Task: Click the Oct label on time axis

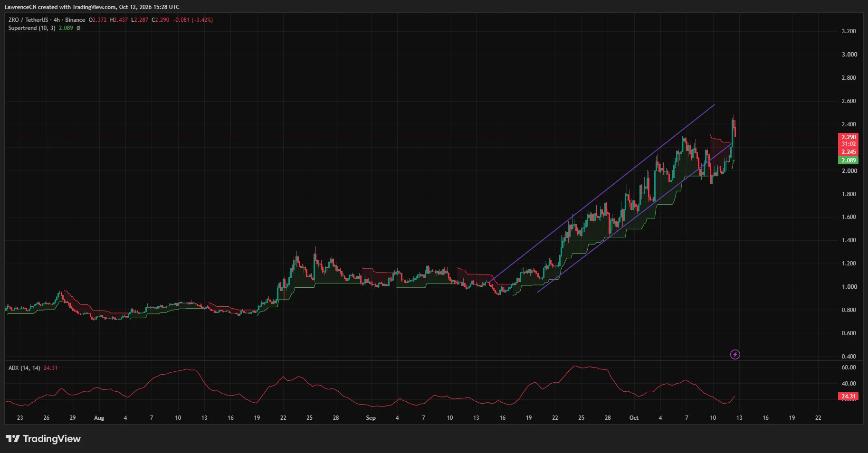Action: [x=634, y=418]
